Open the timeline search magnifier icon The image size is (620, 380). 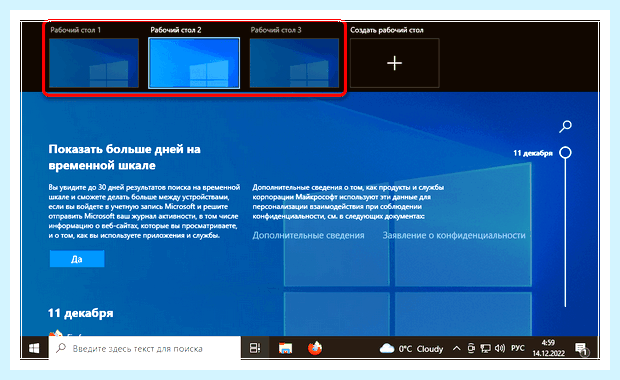(x=565, y=127)
